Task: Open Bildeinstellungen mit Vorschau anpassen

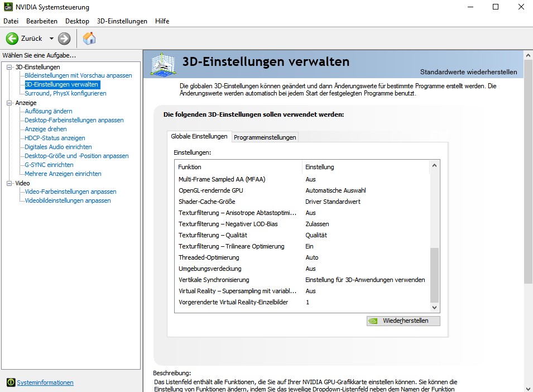Action: pyautogui.click(x=78, y=75)
